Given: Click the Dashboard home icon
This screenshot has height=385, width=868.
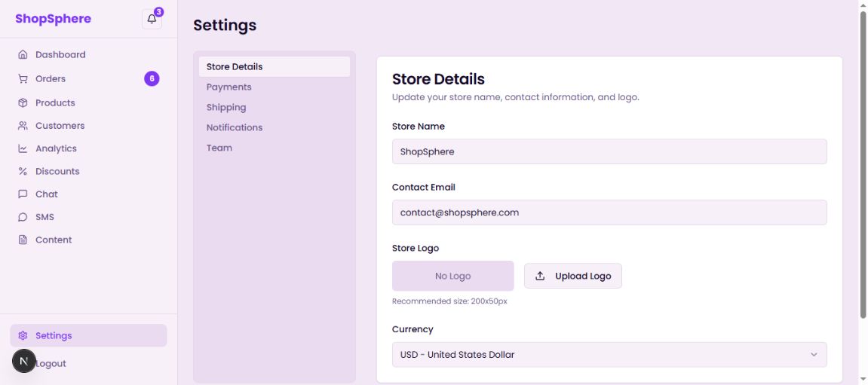Looking at the screenshot, I should pos(23,55).
